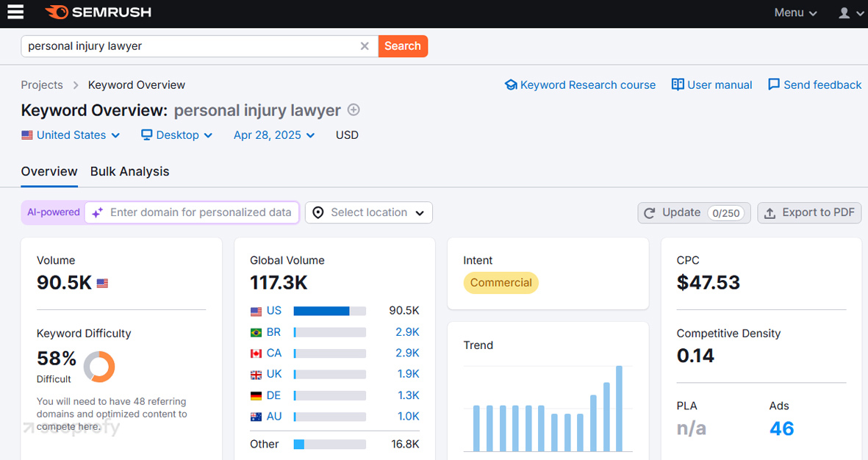The width and height of the screenshot is (868, 460).
Task: Click the location pin icon
Action: (x=318, y=212)
